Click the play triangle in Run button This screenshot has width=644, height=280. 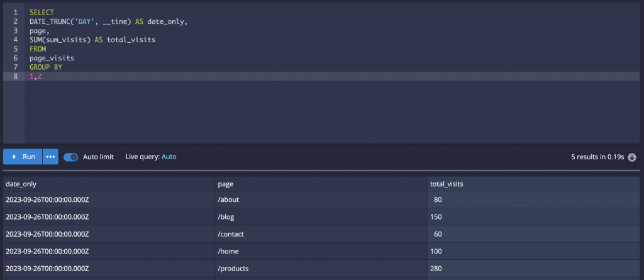[x=14, y=157]
